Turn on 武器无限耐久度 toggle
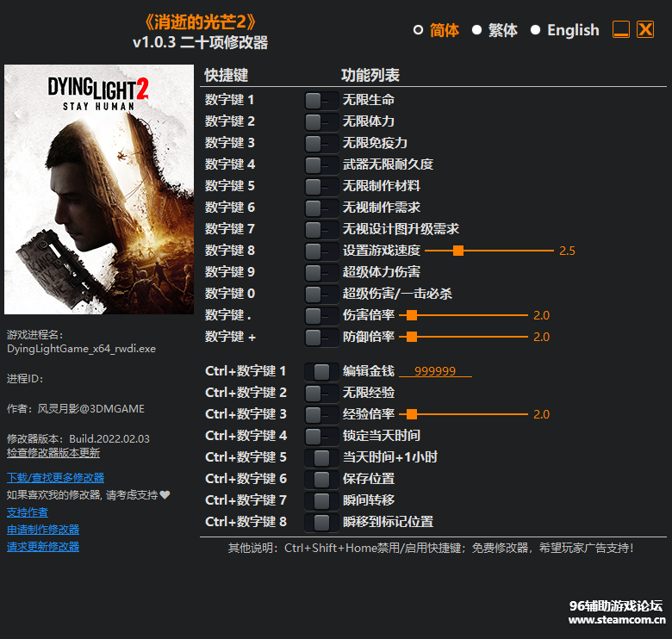This screenshot has height=639, width=672. coord(320,164)
